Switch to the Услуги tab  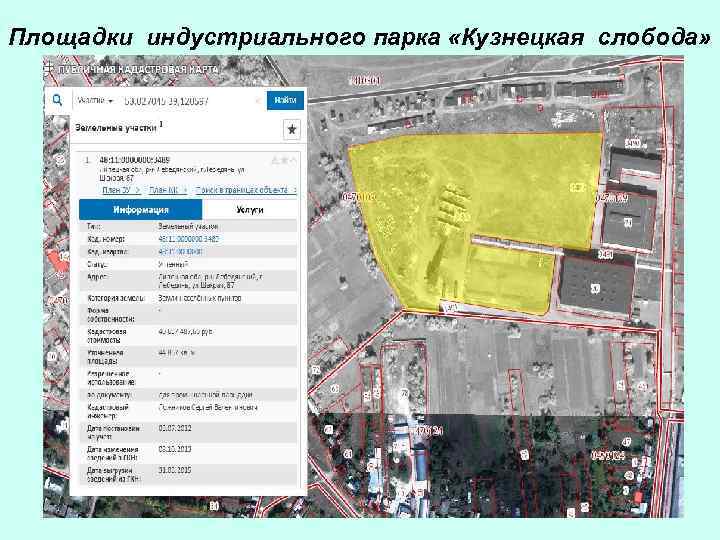[x=250, y=210]
